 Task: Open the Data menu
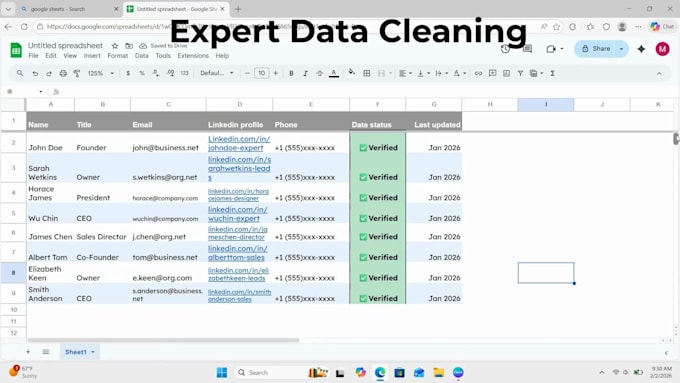141,56
